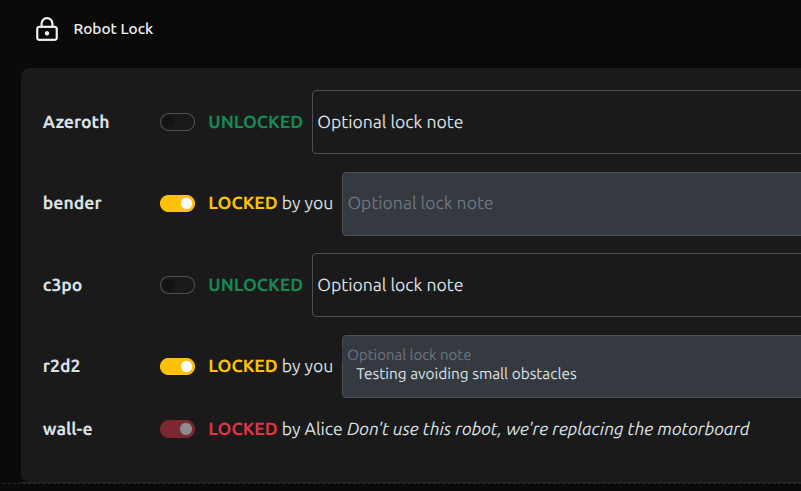
Task: Click the Azeroth robot name
Action: [76, 122]
